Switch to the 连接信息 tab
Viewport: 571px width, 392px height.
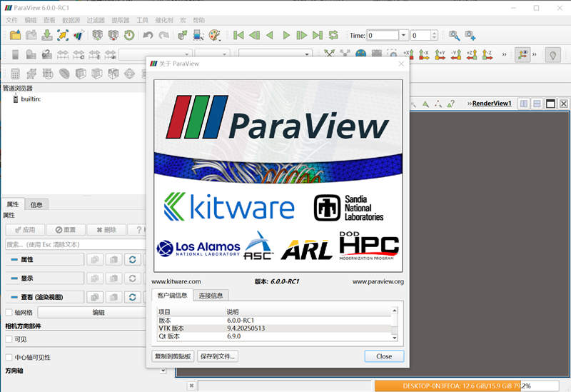(211, 296)
